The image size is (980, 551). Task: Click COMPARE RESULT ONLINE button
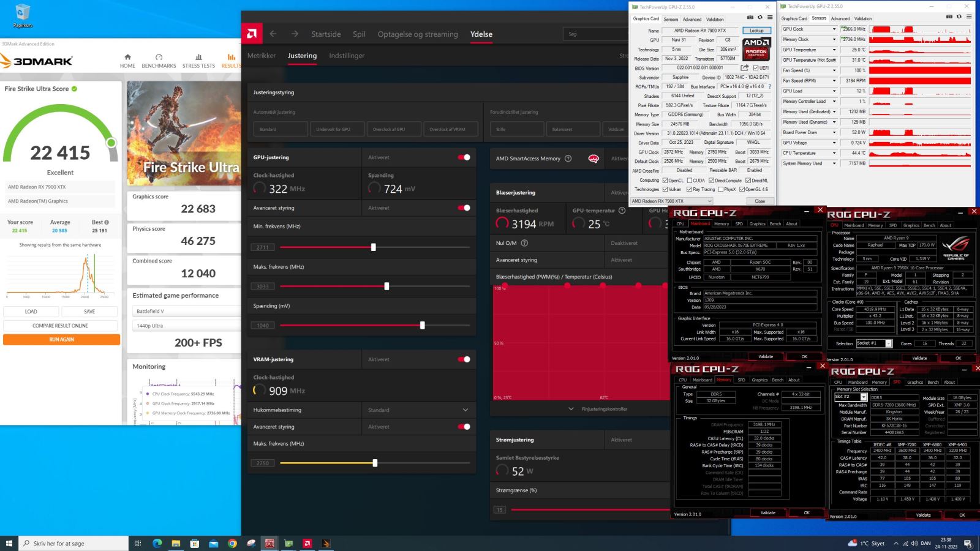[x=60, y=326]
